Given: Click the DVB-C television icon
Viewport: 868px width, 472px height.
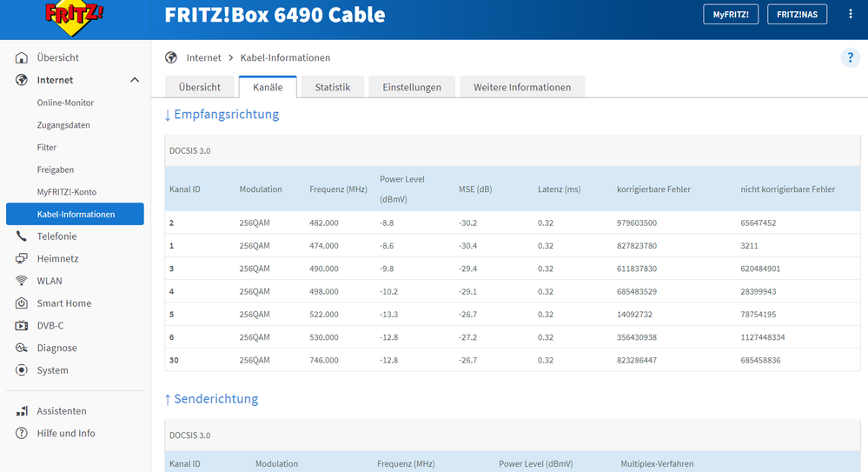Looking at the screenshot, I should point(22,325).
